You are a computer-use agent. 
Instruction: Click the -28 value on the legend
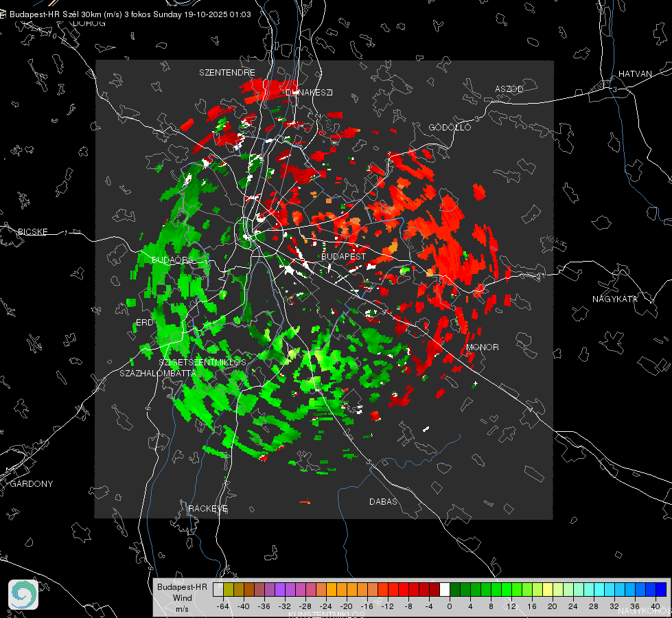tap(305, 606)
